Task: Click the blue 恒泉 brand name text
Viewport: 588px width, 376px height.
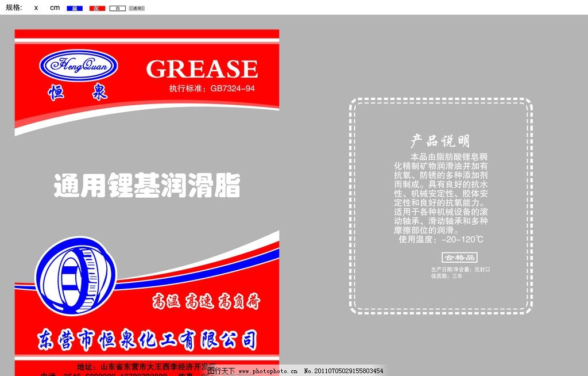Action: point(78,93)
